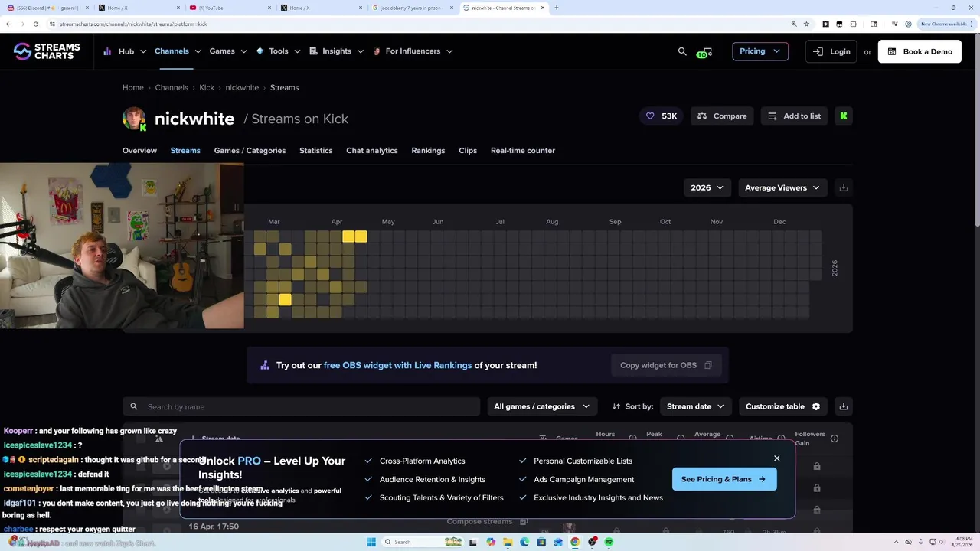Click the Compare button
Viewport: 980px width, 551px height.
tap(722, 116)
